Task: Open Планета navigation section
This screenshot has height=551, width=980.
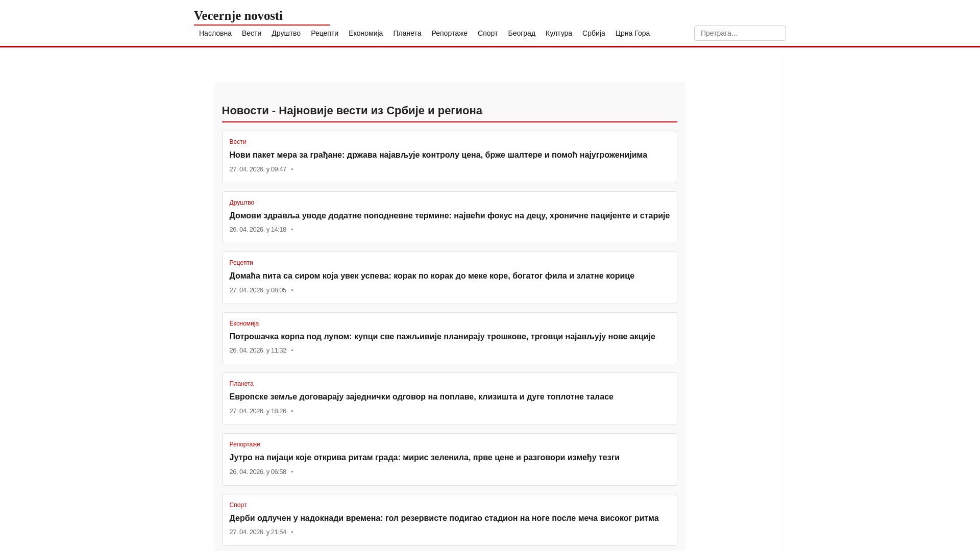Action: (407, 33)
